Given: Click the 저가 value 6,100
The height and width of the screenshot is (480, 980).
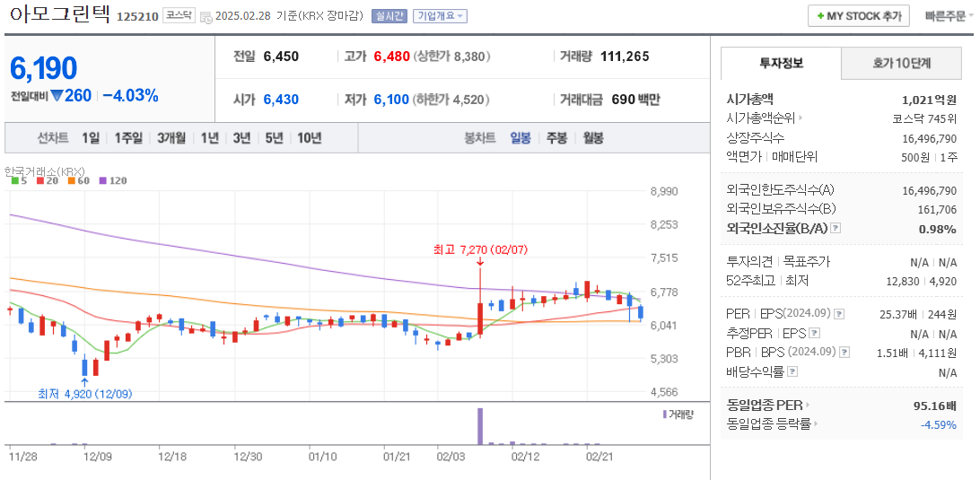Looking at the screenshot, I should 391,100.
